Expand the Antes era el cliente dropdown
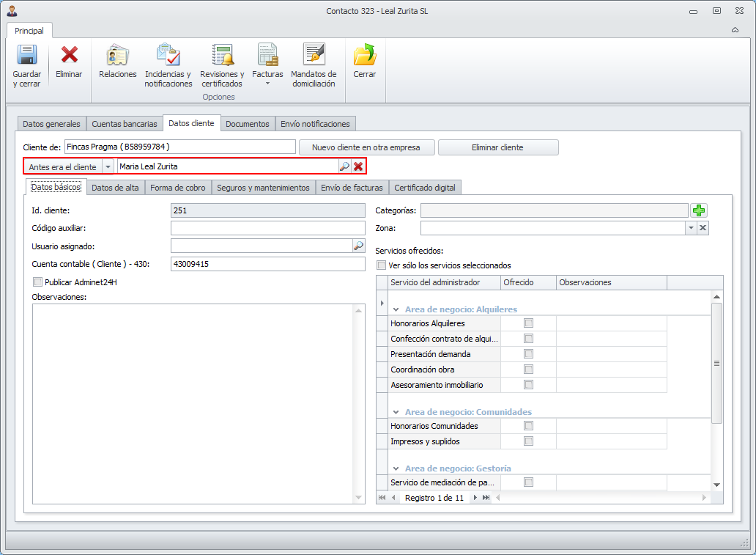The width and height of the screenshot is (756, 555). [108, 167]
